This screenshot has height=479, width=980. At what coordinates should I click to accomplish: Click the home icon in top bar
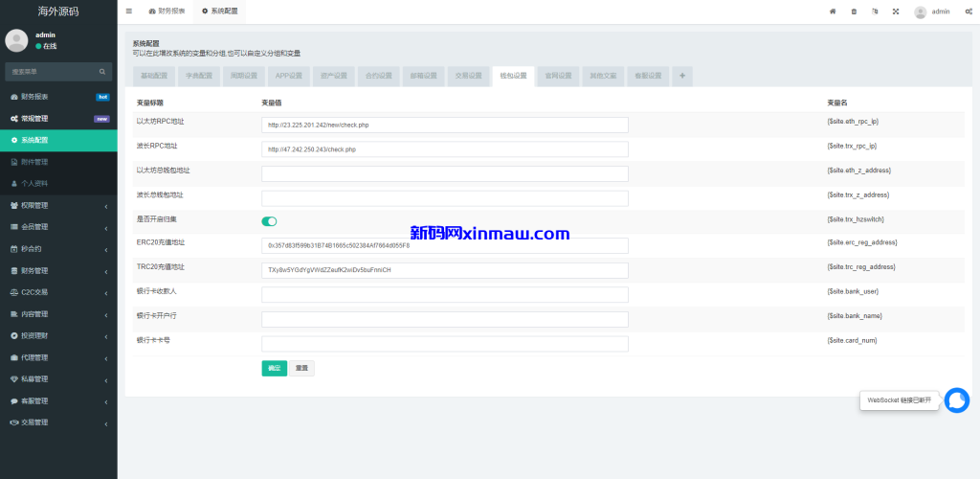832,11
